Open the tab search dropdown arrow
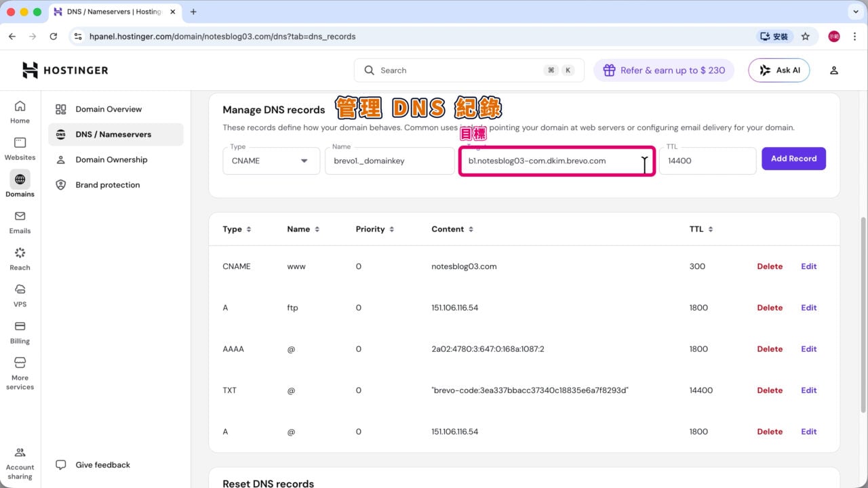Screen dimensions: 868x488 [854, 12]
